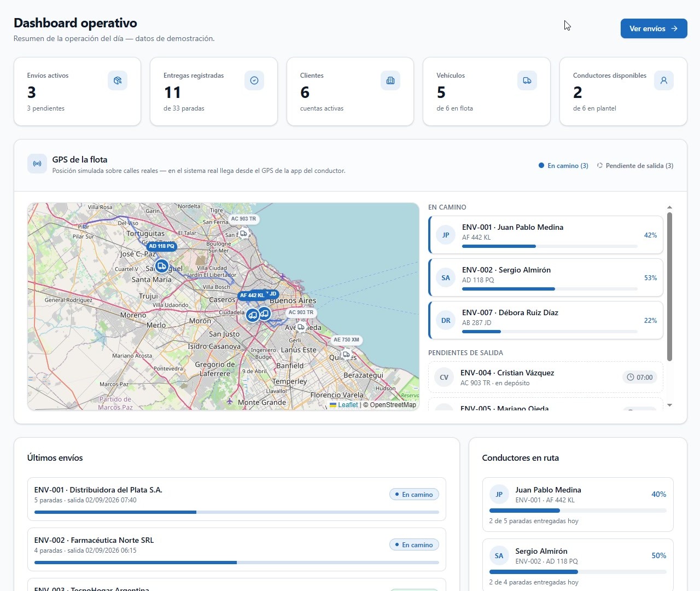The image size is (700, 591).
Task: Click the Entregas registradas checkmark icon
Action: [254, 80]
